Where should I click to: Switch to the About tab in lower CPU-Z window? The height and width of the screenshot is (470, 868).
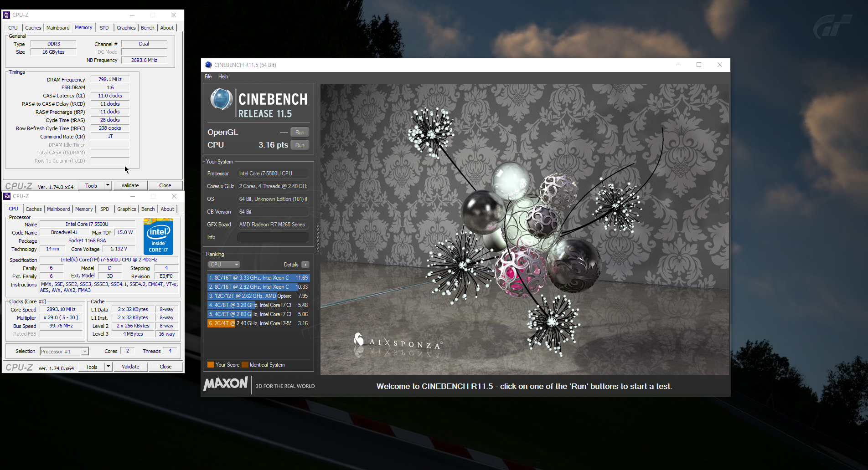(x=167, y=209)
